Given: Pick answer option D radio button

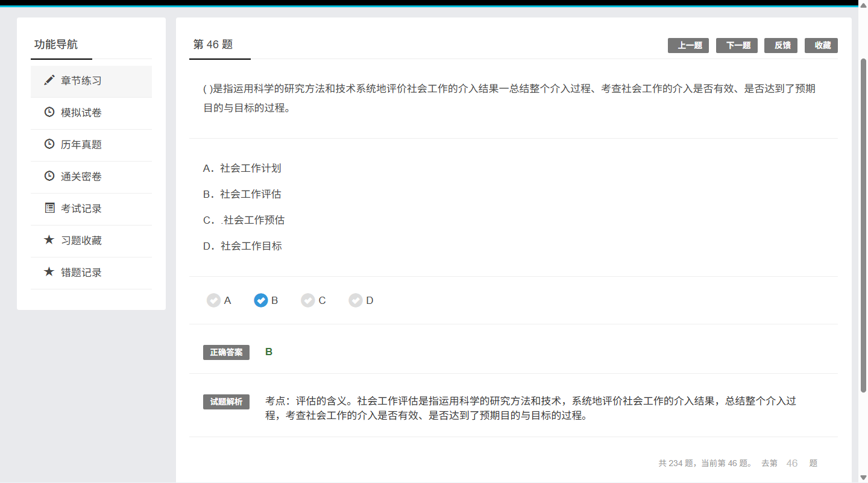Looking at the screenshot, I should coord(356,300).
